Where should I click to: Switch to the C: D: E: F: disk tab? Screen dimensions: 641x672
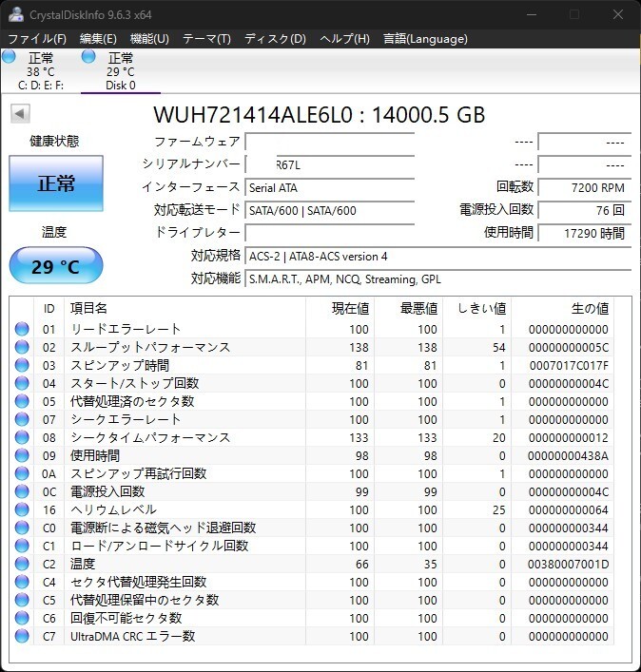pos(40,70)
